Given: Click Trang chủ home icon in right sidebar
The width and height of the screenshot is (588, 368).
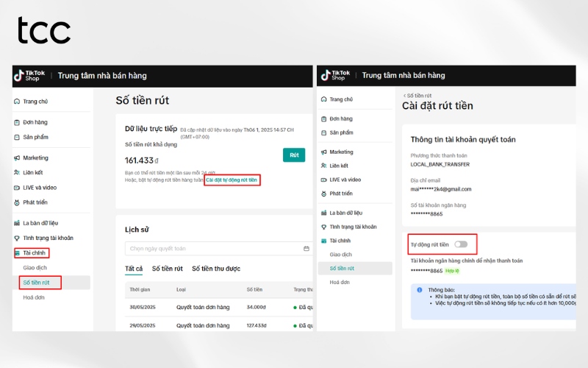Looking at the screenshot, I should pyautogui.click(x=324, y=99).
